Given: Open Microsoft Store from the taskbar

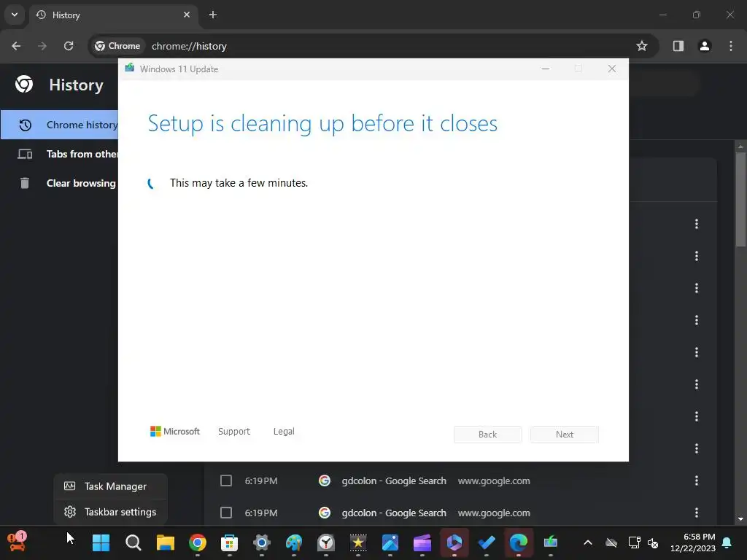Looking at the screenshot, I should point(229,542).
